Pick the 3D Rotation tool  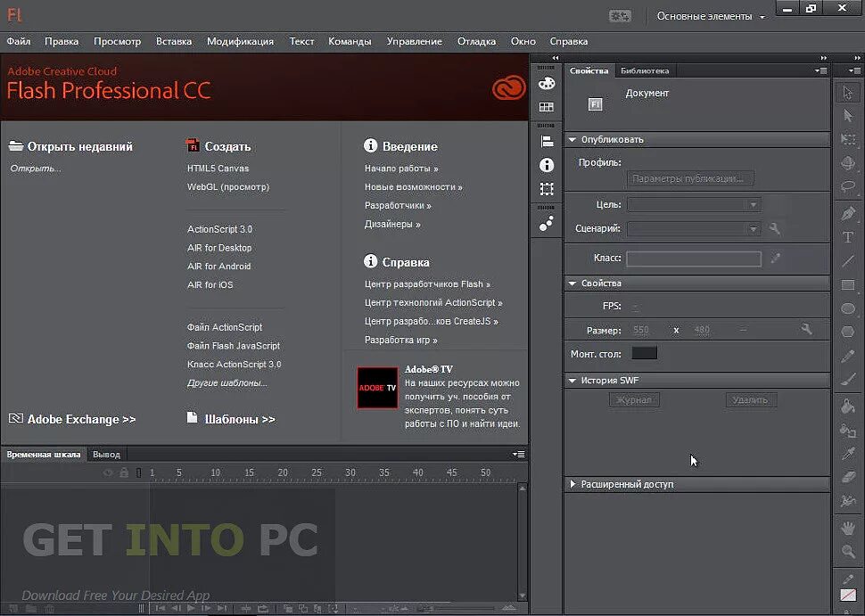pos(848,162)
